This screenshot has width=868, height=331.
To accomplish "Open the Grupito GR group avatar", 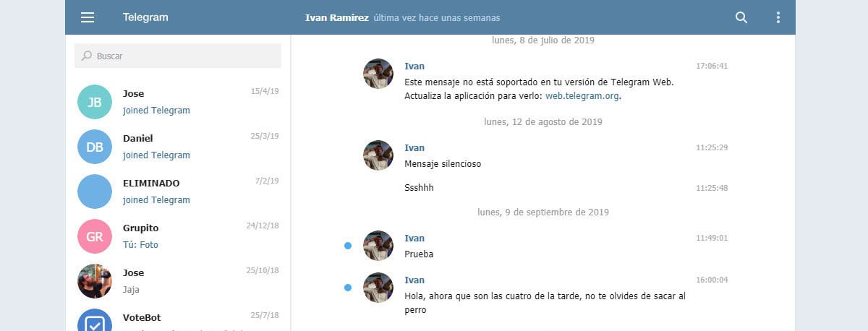I will coord(95,236).
